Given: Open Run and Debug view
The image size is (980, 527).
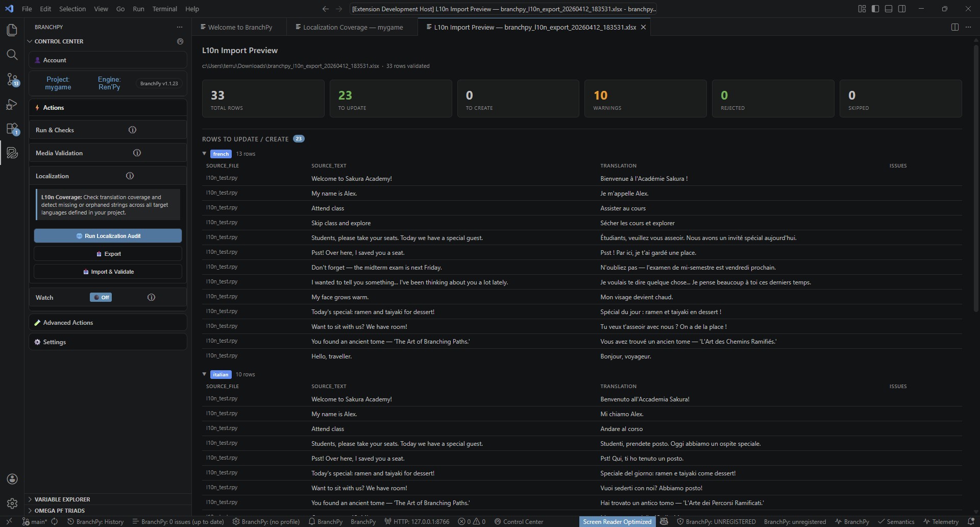Looking at the screenshot, I should 12,104.
